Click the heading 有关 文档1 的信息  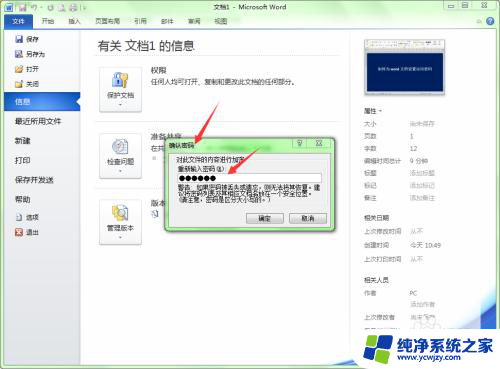click(146, 46)
